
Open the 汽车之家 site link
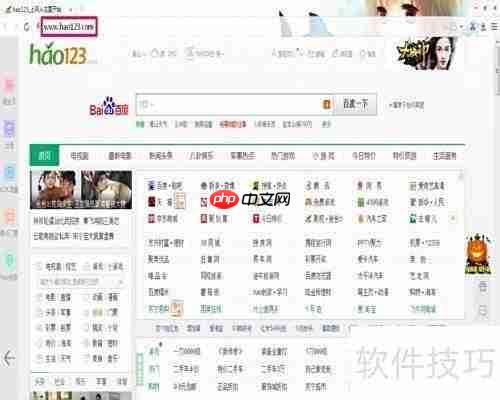[x=372, y=219]
